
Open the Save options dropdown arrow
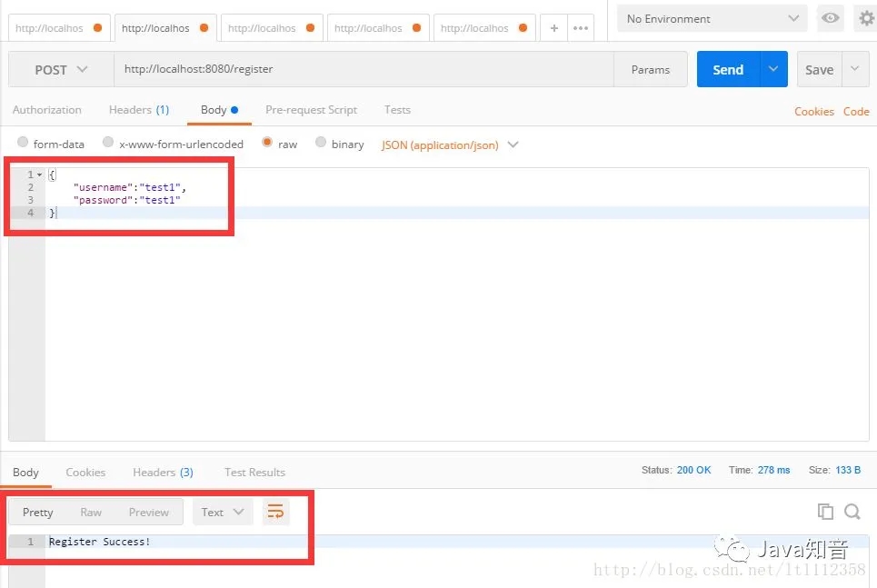click(852, 69)
